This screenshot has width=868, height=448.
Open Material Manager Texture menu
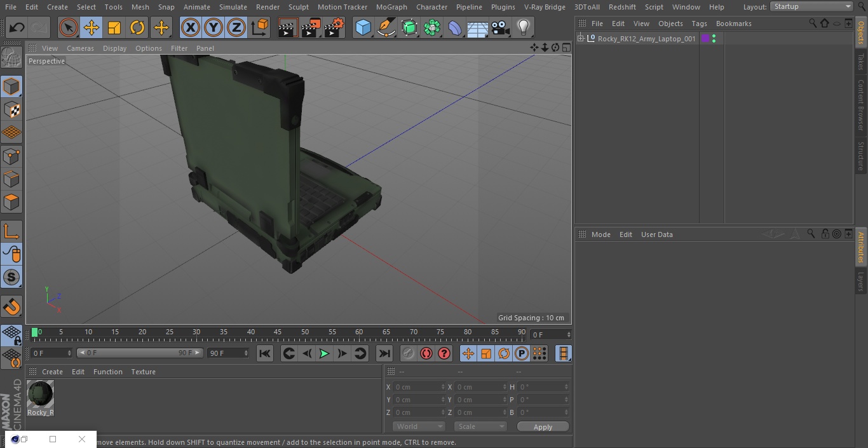coord(143,372)
